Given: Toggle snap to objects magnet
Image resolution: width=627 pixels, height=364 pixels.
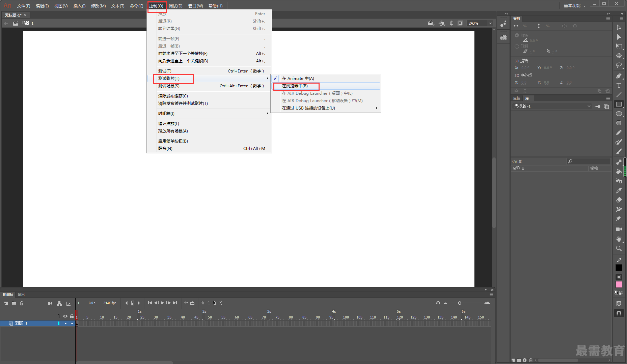Looking at the screenshot, I should pos(619,313).
